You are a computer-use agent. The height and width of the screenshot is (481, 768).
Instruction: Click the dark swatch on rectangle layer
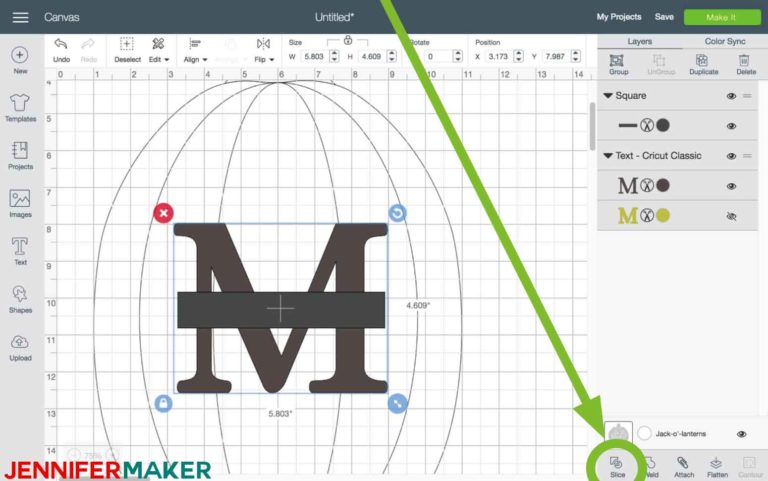click(663, 125)
